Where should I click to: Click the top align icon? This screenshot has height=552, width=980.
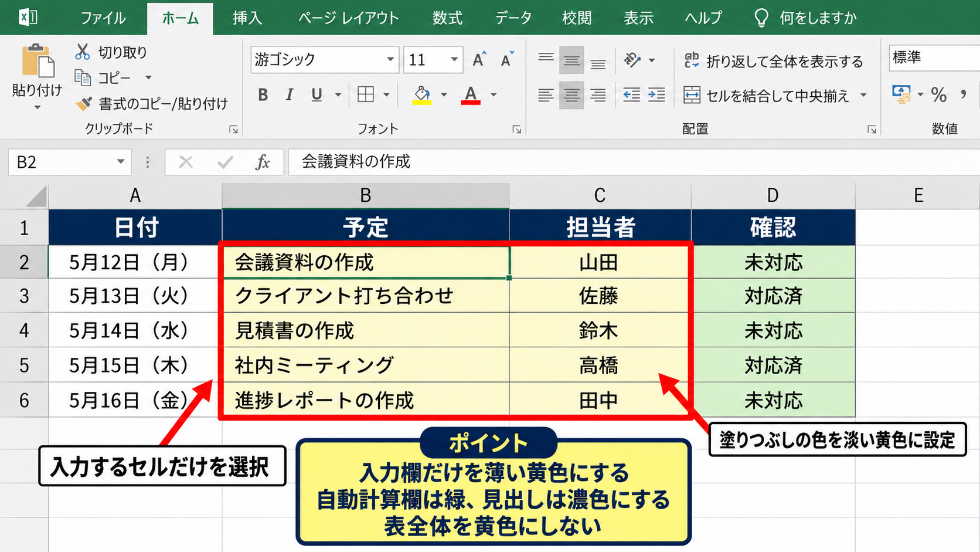(546, 59)
